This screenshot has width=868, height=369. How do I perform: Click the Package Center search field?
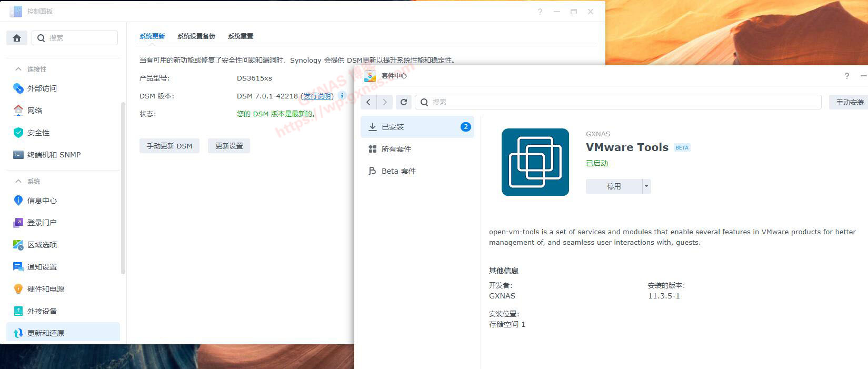pos(621,102)
